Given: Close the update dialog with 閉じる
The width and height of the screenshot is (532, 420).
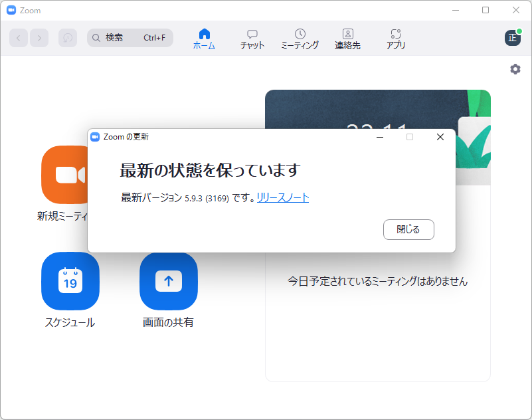Looking at the screenshot, I should [x=408, y=229].
